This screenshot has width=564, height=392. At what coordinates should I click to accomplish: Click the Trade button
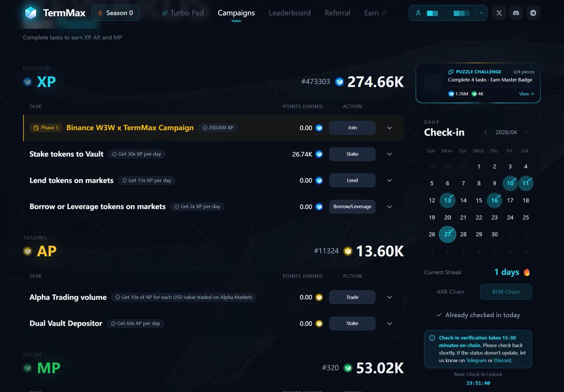(x=352, y=297)
